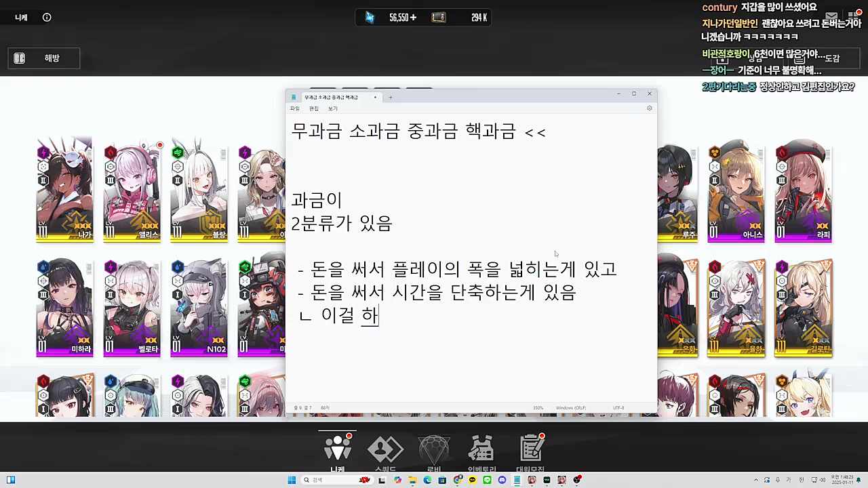Open the Windows Start button
Image resolution: width=868 pixels, height=488 pixels.
[x=292, y=480]
